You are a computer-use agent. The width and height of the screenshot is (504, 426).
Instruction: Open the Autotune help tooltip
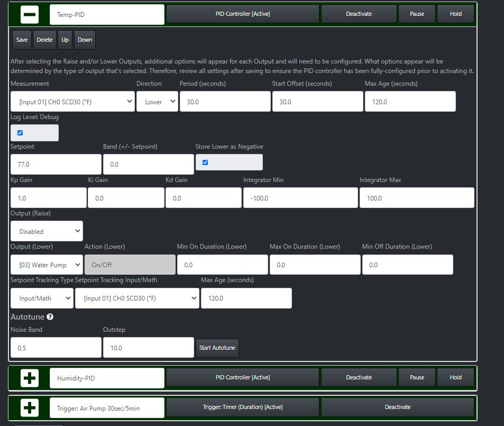(x=50, y=316)
